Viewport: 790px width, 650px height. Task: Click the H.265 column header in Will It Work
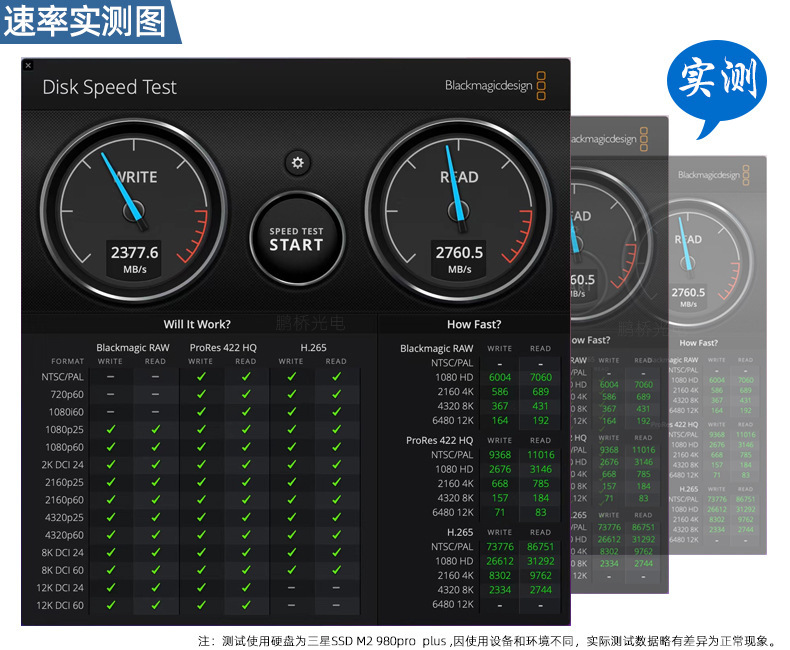click(313, 348)
